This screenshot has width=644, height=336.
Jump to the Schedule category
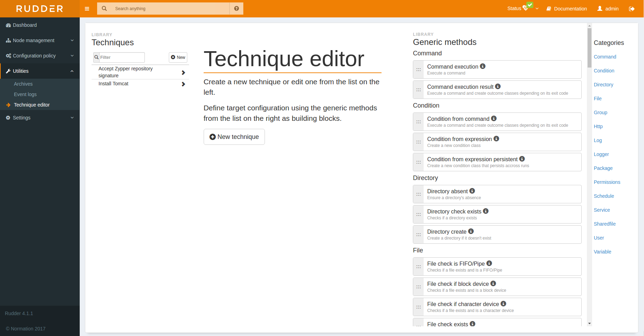(x=604, y=196)
